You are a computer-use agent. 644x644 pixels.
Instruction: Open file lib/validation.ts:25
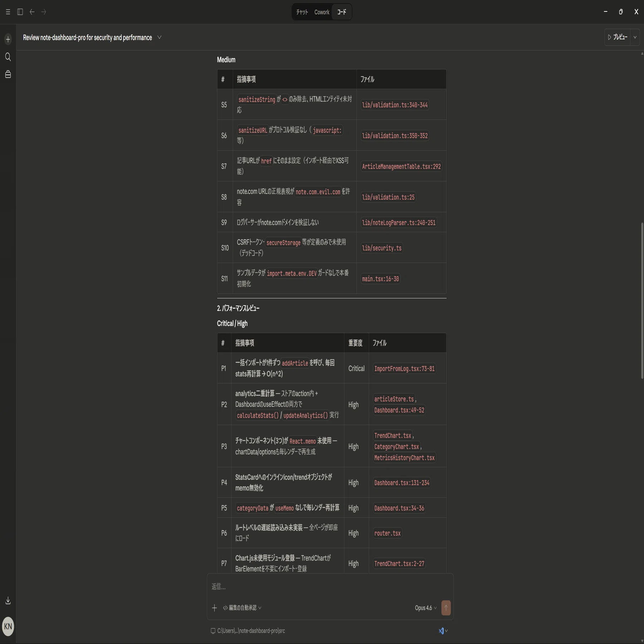(388, 197)
